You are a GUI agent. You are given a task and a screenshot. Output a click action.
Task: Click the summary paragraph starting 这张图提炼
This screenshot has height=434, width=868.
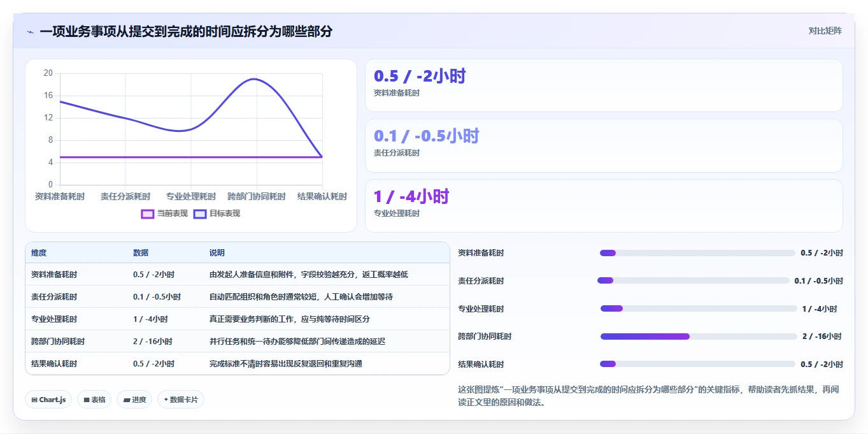click(648, 396)
